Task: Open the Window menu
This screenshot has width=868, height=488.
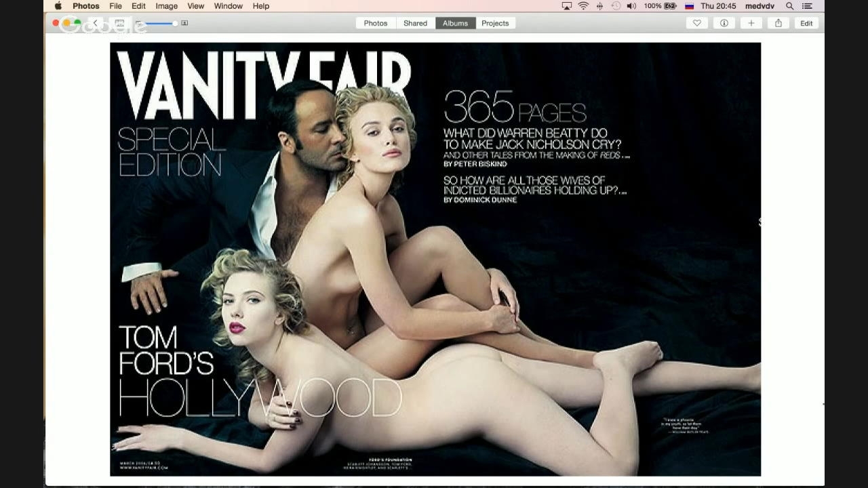Action: pyautogui.click(x=229, y=6)
